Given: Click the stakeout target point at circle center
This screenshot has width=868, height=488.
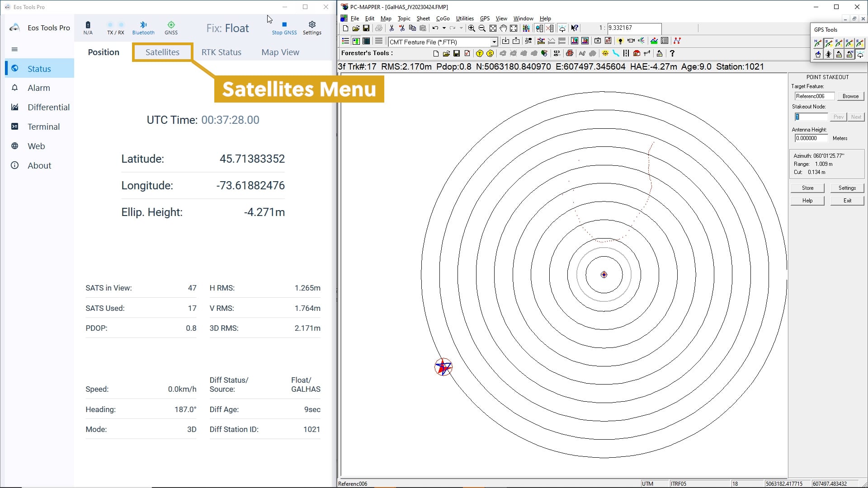Looking at the screenshot, I should [x=604, y=275].
